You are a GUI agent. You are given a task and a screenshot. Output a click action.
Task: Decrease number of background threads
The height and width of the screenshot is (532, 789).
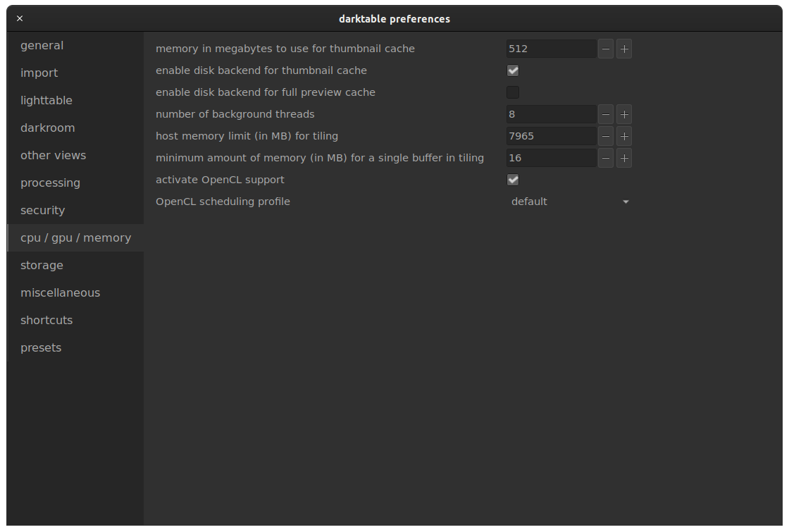pyautogui.click(x=605, y=114)
